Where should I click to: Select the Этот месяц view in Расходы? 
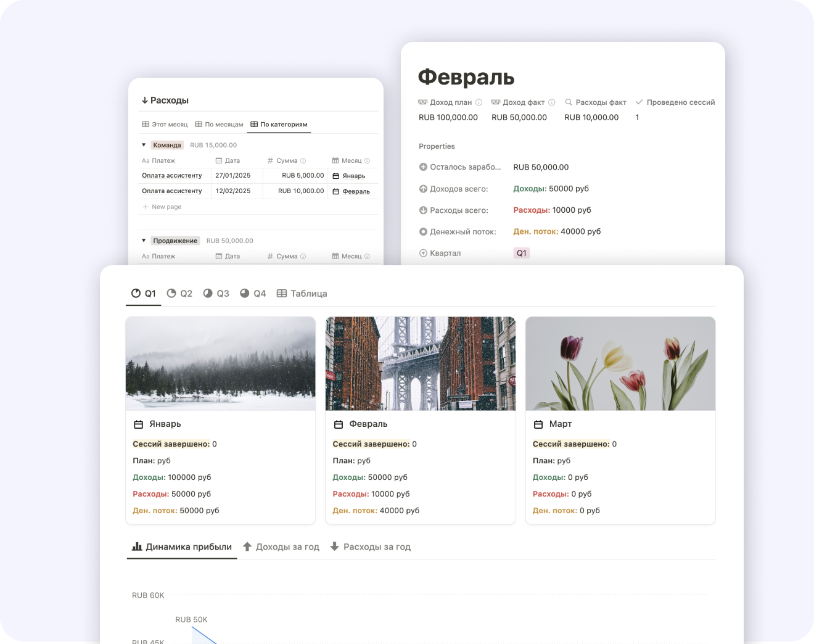[165, 125]
